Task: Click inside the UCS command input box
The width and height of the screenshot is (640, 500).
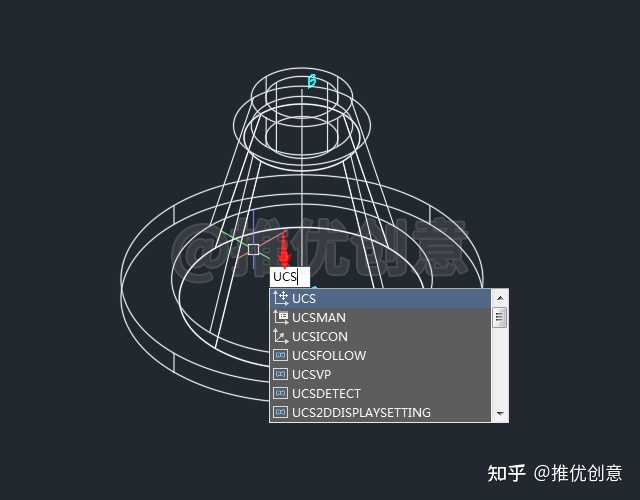Action: click(x=290, y=277)
